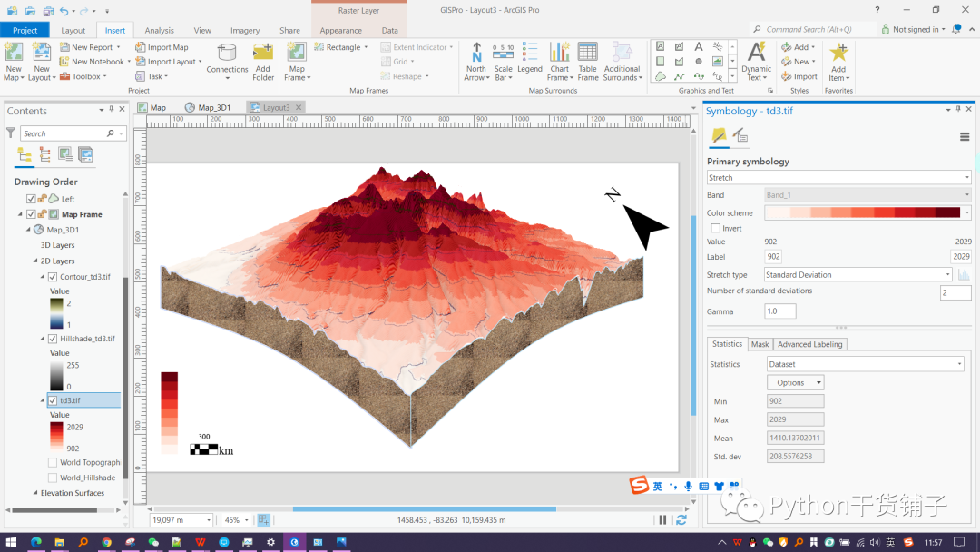Open the Advanced Labeling tab
This screenshot has width=980, height=552.
(x=810, y=344)
